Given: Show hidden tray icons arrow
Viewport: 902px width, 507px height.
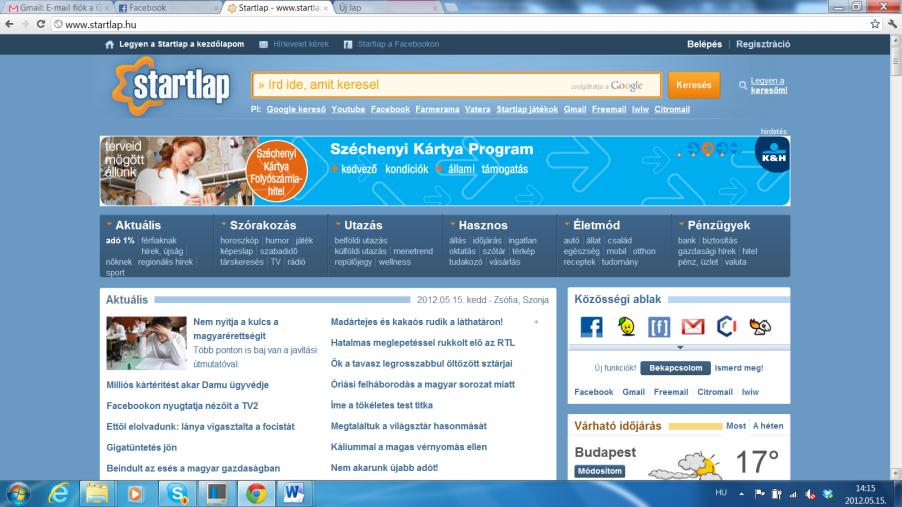Looking at the screenshot, I should click(742, 494).
